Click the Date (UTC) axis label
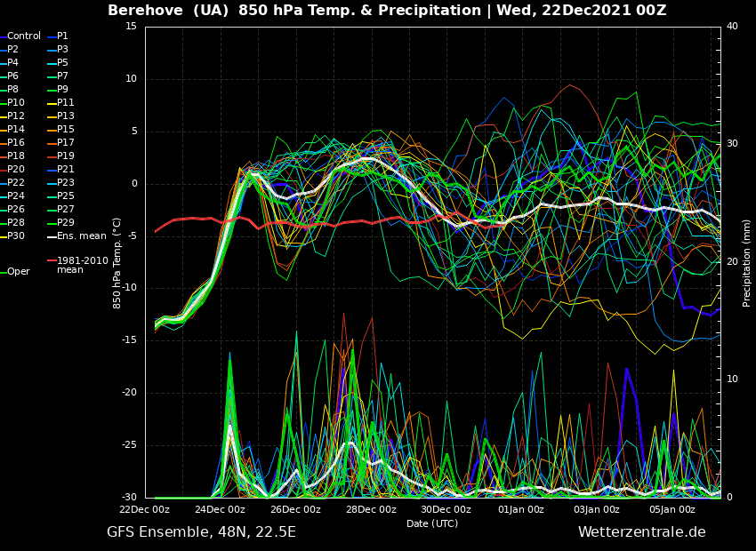Screen dimensions: 756x551 (x=431, y=524)
